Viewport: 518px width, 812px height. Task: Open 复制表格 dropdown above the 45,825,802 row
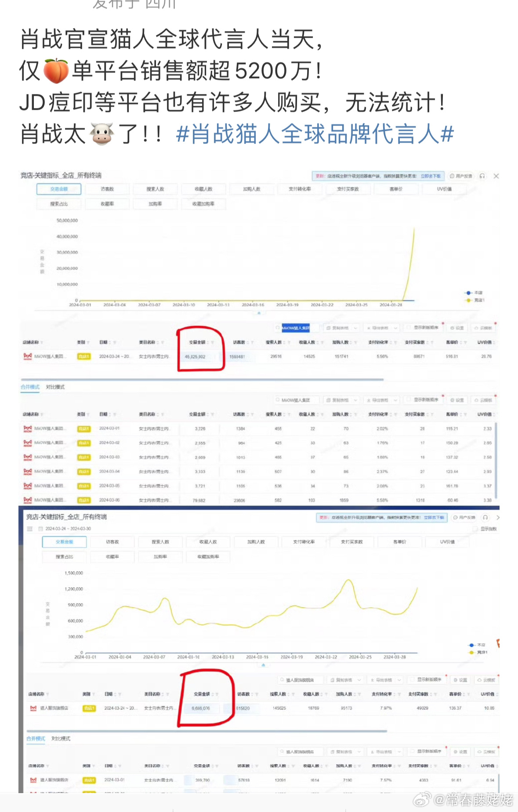pos(341,328)
